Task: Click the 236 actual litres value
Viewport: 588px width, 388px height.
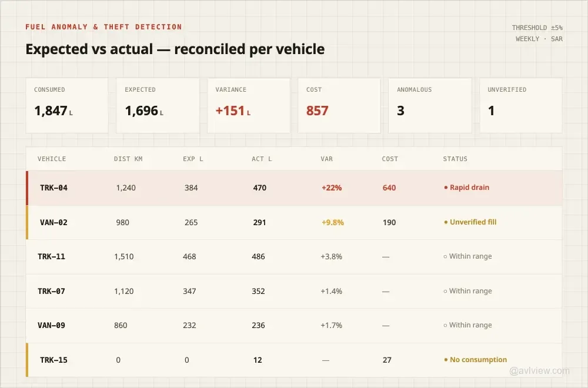Action: point(258,326)
